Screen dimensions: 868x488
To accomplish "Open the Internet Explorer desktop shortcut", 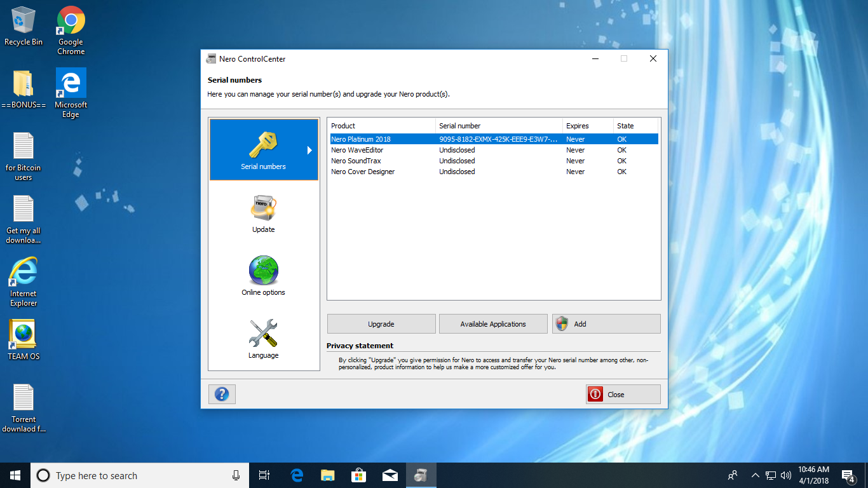I will point(24,282).
